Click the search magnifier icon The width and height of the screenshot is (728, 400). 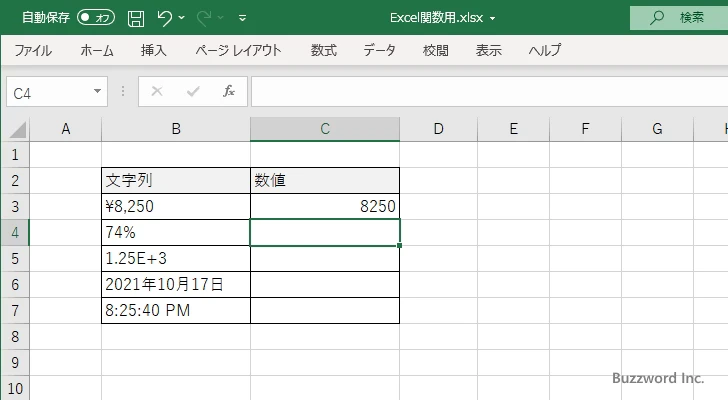[656, 18]
